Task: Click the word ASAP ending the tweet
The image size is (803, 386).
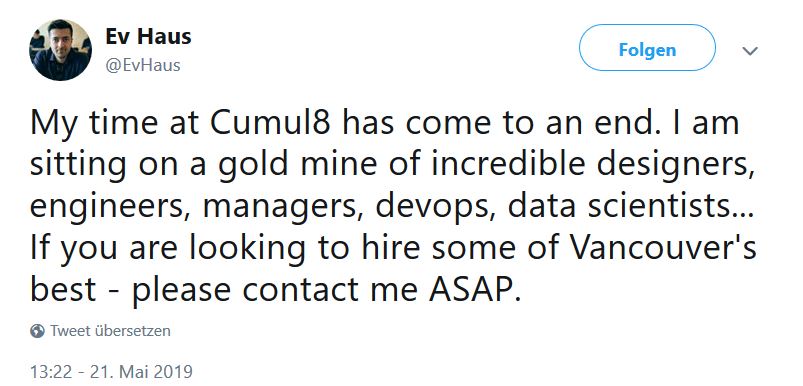Action: 469,290
